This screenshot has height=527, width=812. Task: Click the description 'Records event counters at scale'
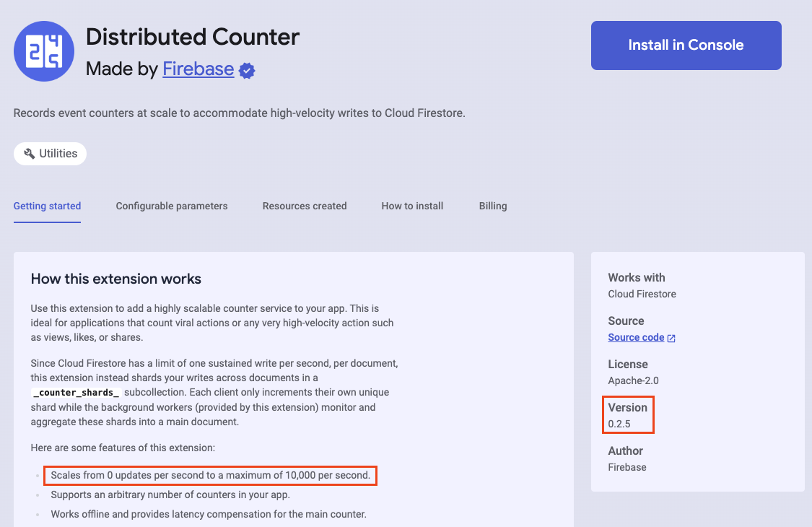click(239, 113)
